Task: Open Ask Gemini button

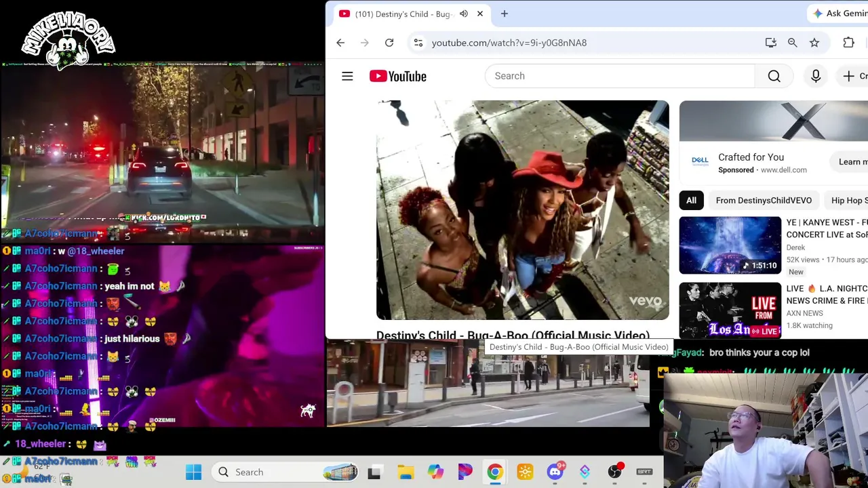Action: (838, 14)
